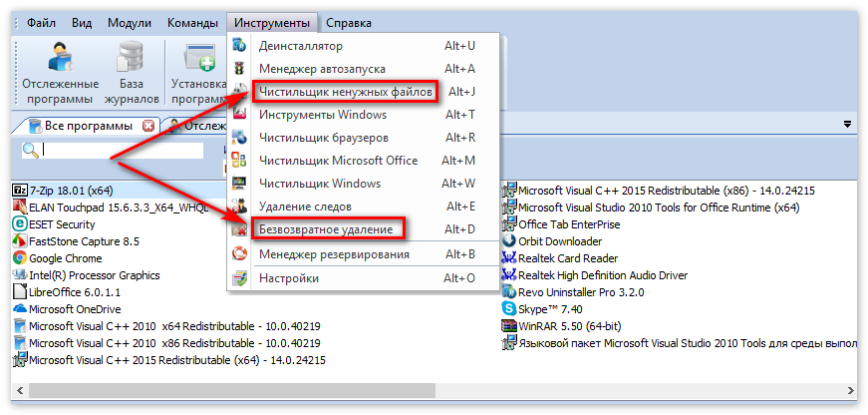This screenshot has width=868, height=415.
Task: Click the program search input field
Action: (x=120, y=150)
